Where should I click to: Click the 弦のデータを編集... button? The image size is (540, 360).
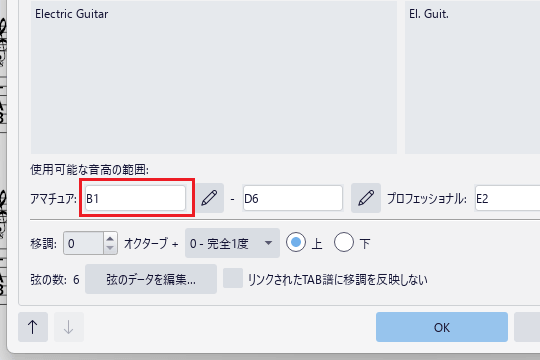151,279
